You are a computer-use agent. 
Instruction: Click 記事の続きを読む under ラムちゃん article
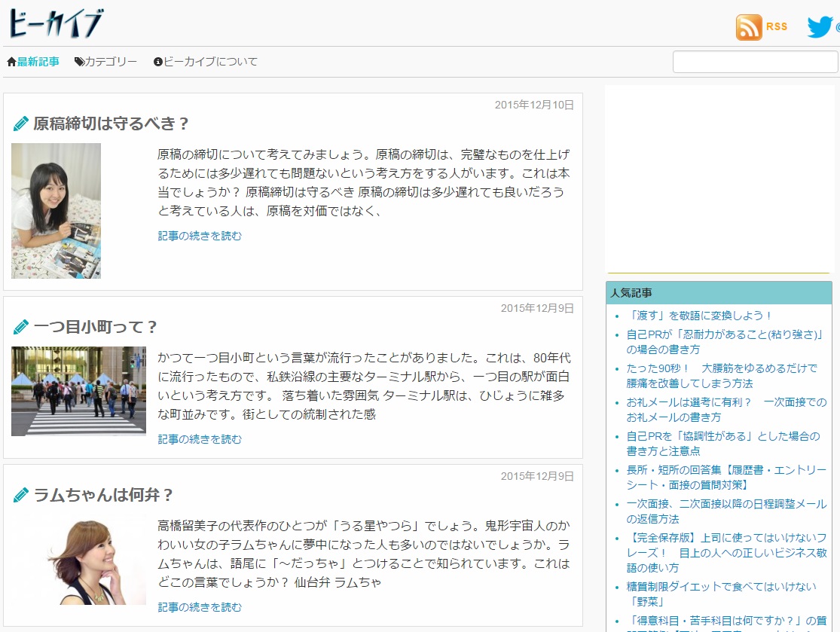[200, 607]
